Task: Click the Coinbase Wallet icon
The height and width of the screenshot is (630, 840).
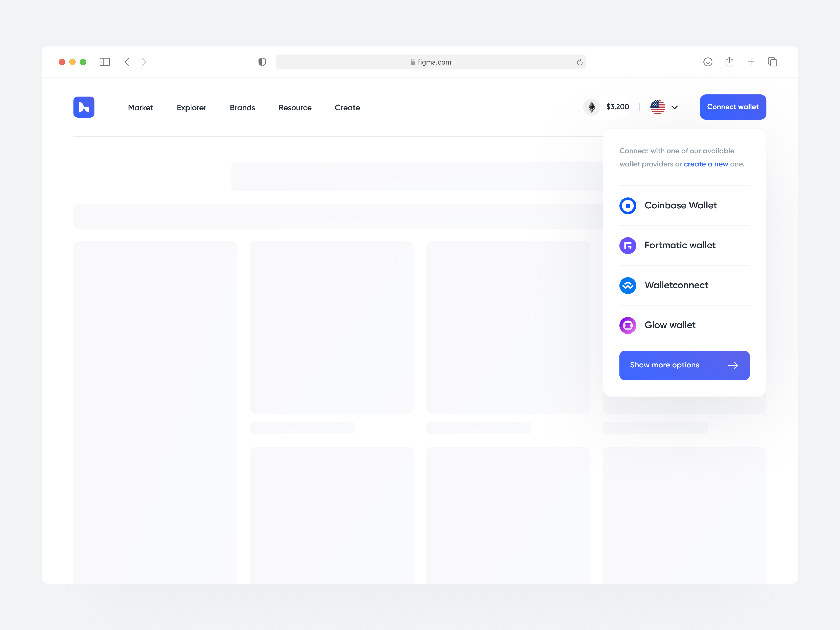Action: click(x=628, y=205)
